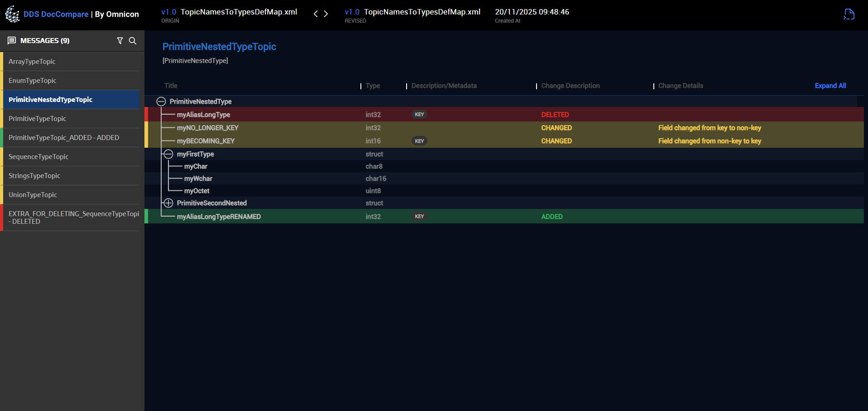This screenshot has width=868, height=411.
Task: Navigate to previous topic with left chevron
Action: [x=316, y=14]
